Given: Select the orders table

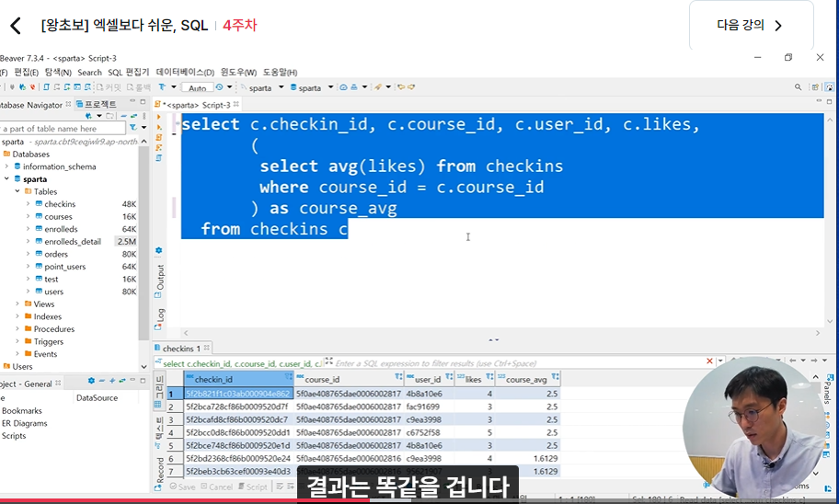Looking at the screenshot, I should [x=56, y=254].
